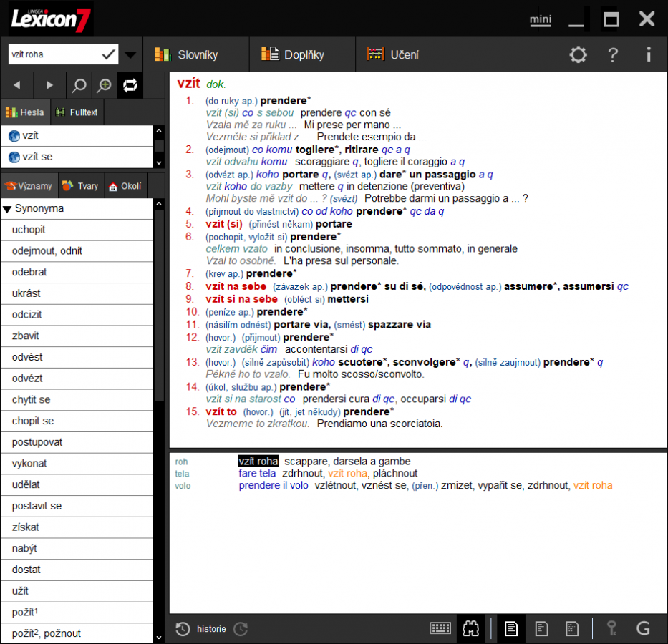This screenshot has width=668, height=644.
Task: Click the blue 'fare tela' link
Action: pos(257,473)
